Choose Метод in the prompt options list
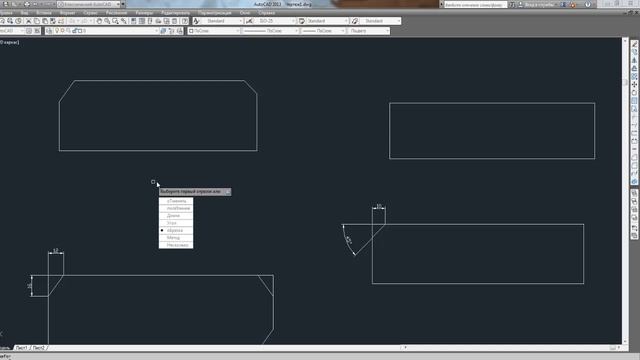This screenshot has height=360, width=640. pyautogui.click(x=176, y=238)
